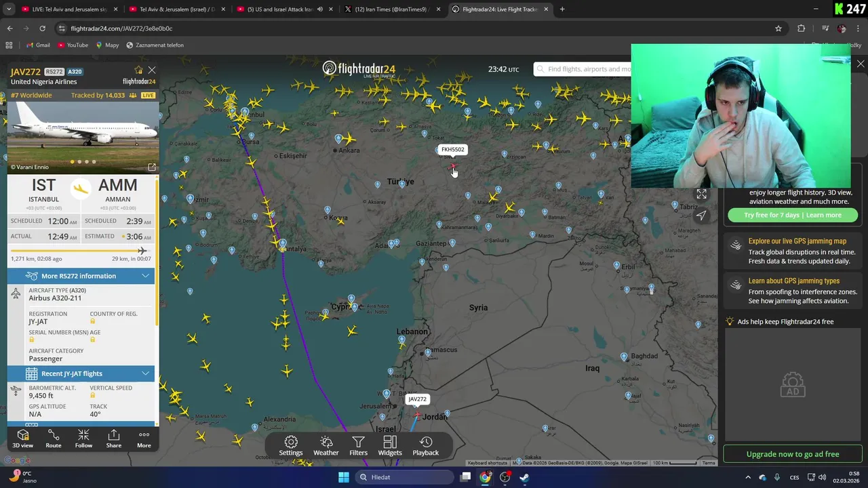This screenshot has height=488, width=868.
Task: Click the Baghdad airport pin marker
Action: pos(624,357)
